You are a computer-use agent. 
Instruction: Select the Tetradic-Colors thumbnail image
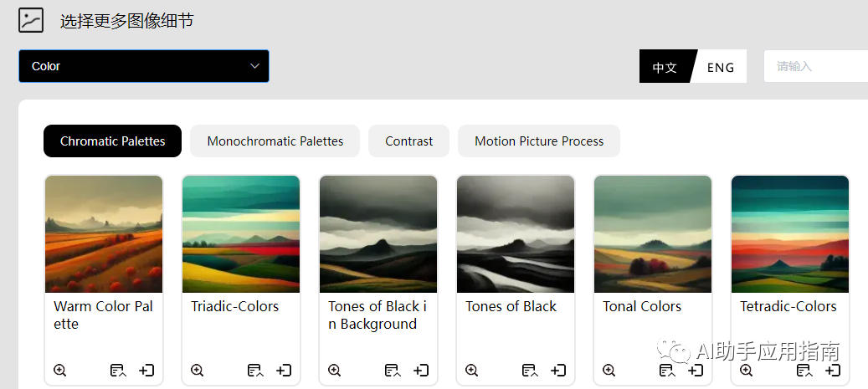(x=790, y=234)
